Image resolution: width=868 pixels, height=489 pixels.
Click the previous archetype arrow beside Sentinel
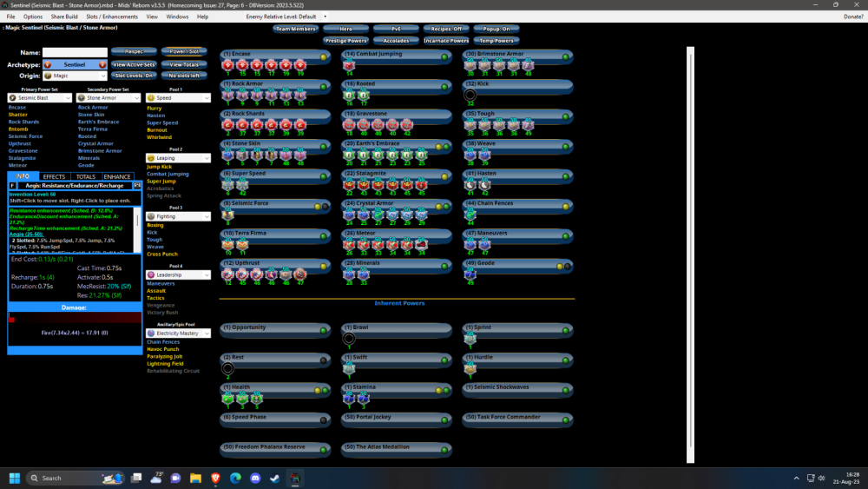(x=48, y=64)
